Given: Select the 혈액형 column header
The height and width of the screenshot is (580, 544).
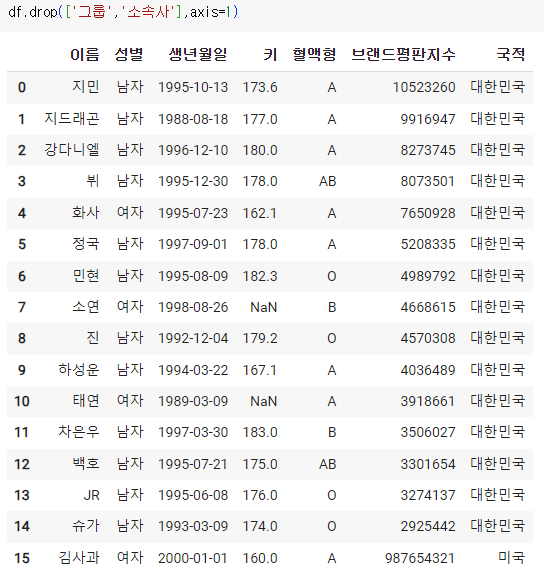Looking at the screenshot, I should coord(314,54).
